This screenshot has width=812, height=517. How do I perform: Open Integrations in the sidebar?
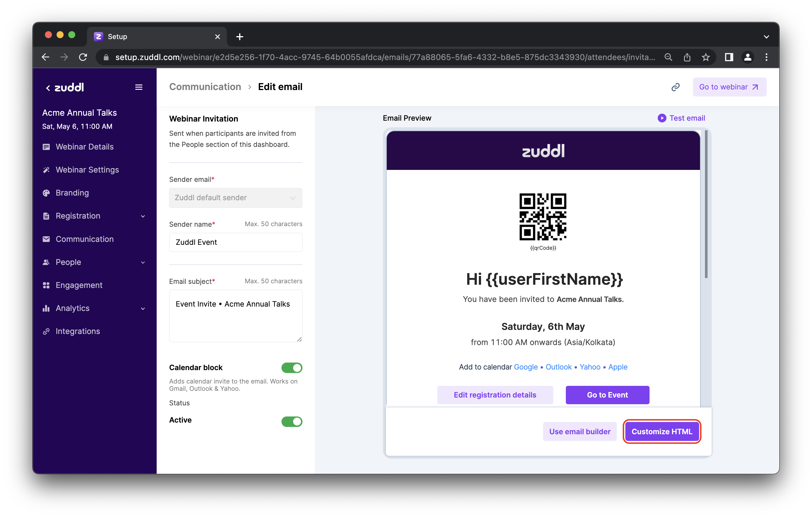pos(78,331)
